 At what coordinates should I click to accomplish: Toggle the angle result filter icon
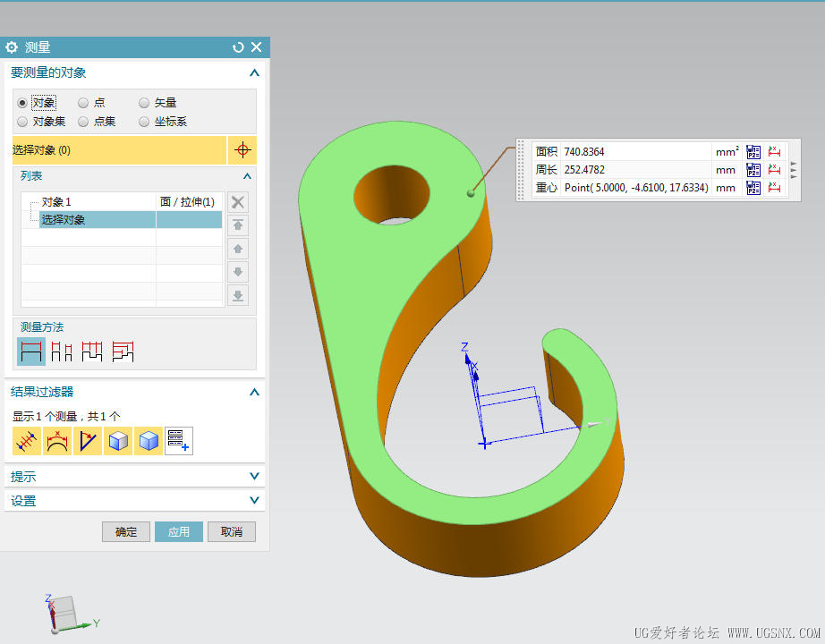pos(88,441)
